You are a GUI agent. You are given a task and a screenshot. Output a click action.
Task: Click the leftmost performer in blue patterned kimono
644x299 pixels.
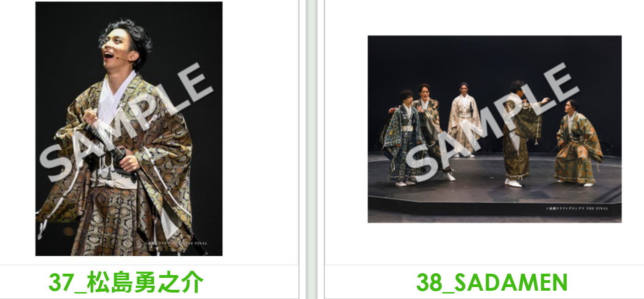click(x=402, y=138)
